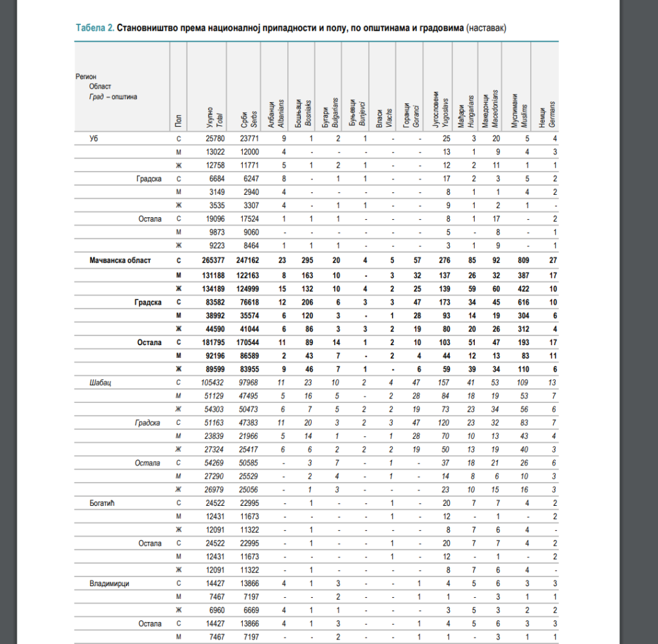Select the 'Владимирци' row label
Viewport: 658px width, 644px height.
click(111, 584)
